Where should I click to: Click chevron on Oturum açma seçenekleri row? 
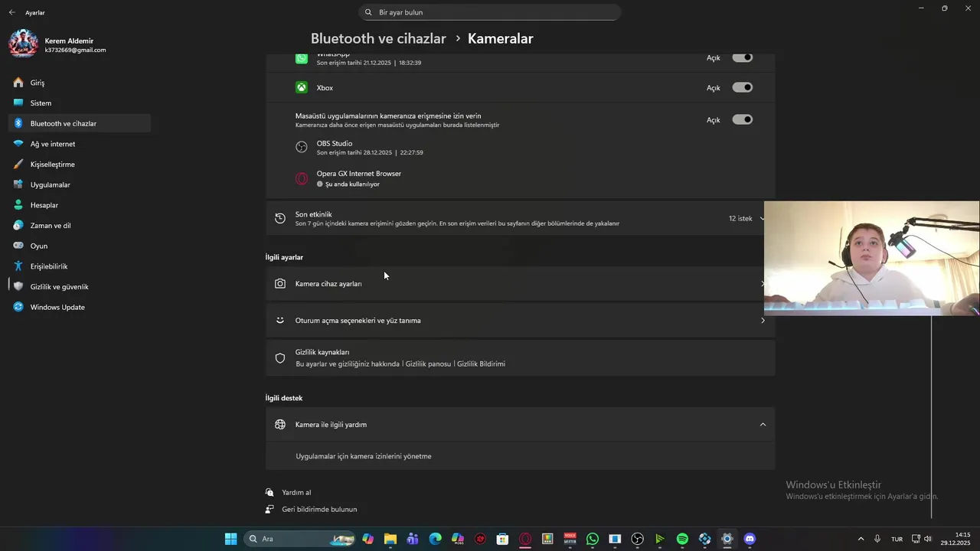point(763,321)
